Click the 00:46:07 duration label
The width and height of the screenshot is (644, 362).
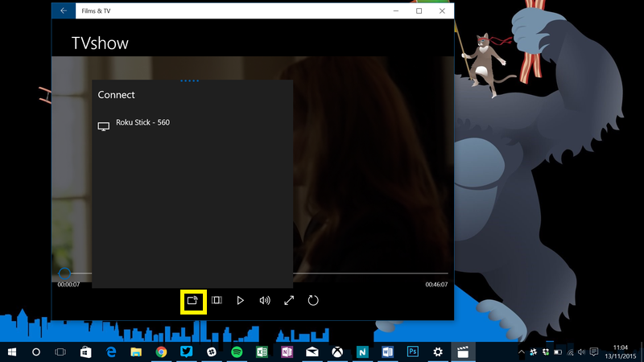click(436, 285)
